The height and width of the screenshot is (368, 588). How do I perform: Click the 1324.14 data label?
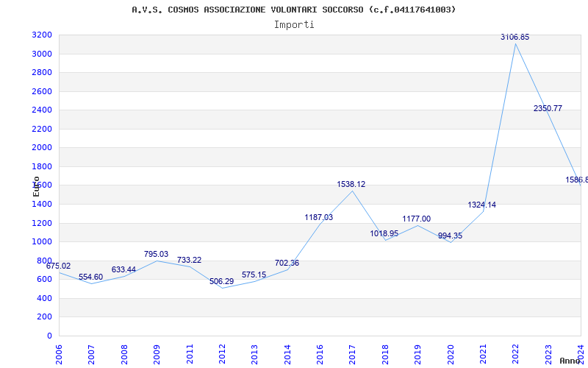(x=482, y=205)
